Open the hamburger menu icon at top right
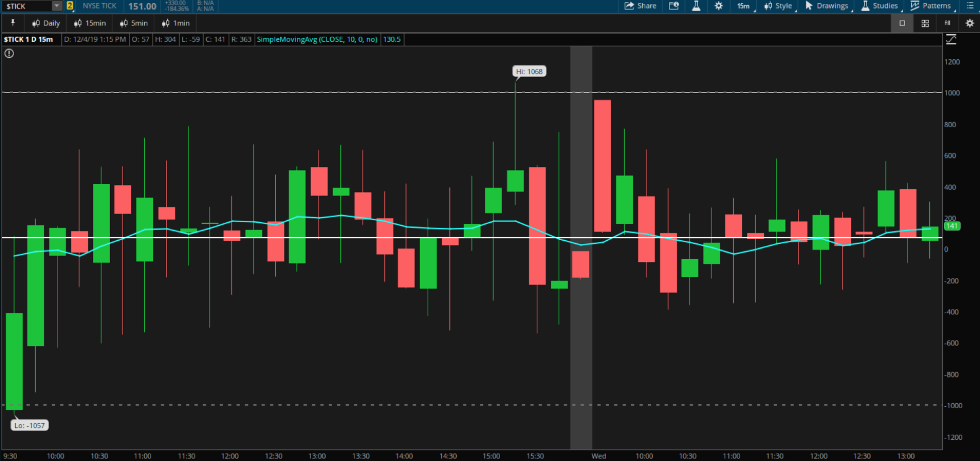Screen dimensions: 980x461 pyautogui.click(x=971, y=6)
